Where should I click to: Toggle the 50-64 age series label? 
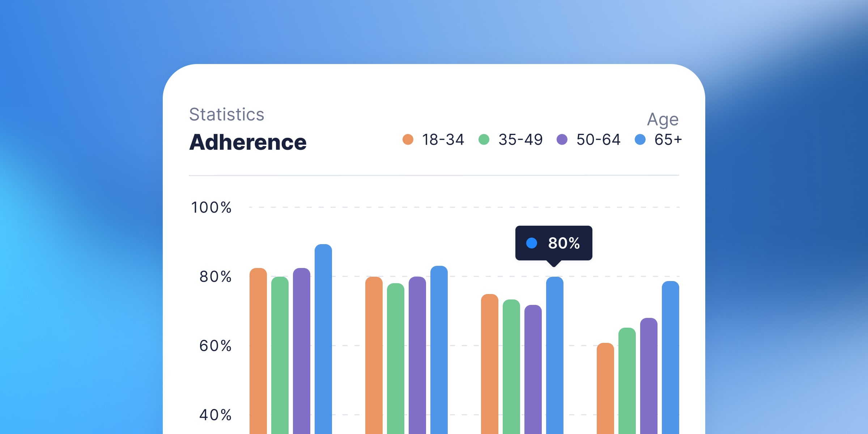click(598, 140)
